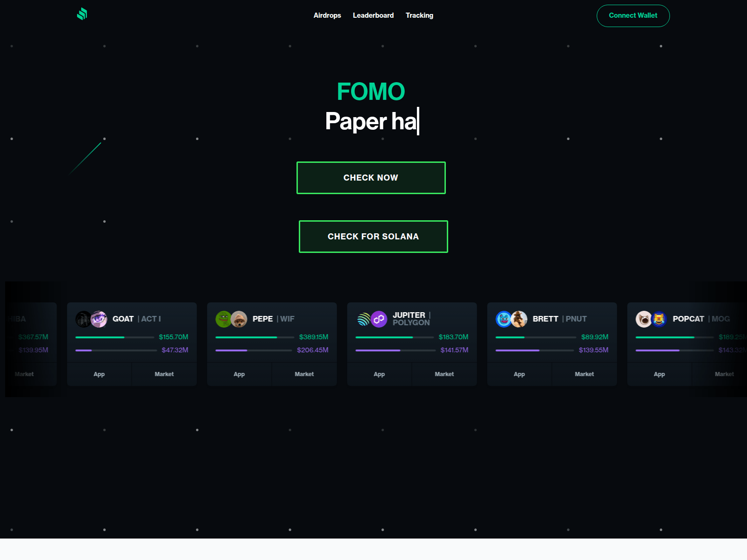Screen dimensions: 747x560
Task: Click the CHECK FOR SOLANA button
Action: pos(373,236)
